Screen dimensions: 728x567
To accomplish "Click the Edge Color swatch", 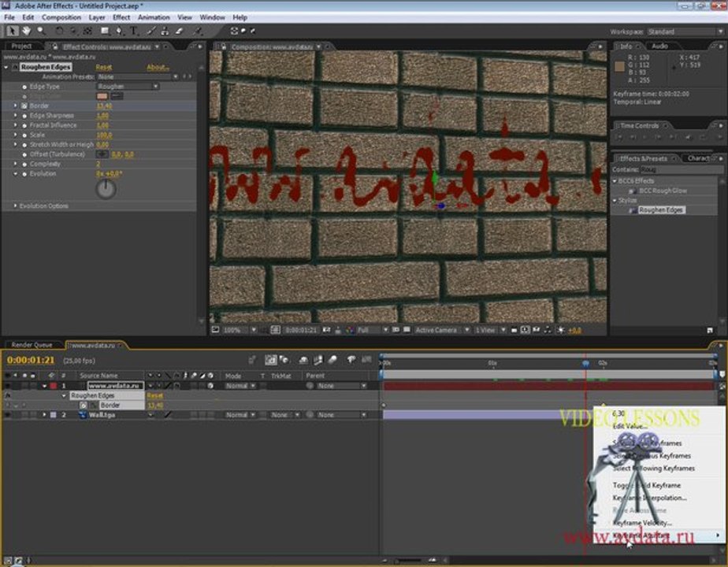I will [x=102, y=96].
